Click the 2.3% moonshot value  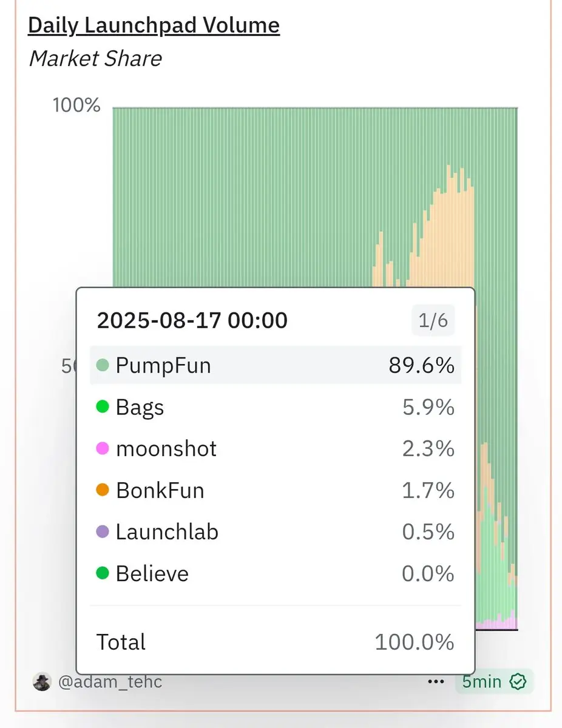(428, 449)
